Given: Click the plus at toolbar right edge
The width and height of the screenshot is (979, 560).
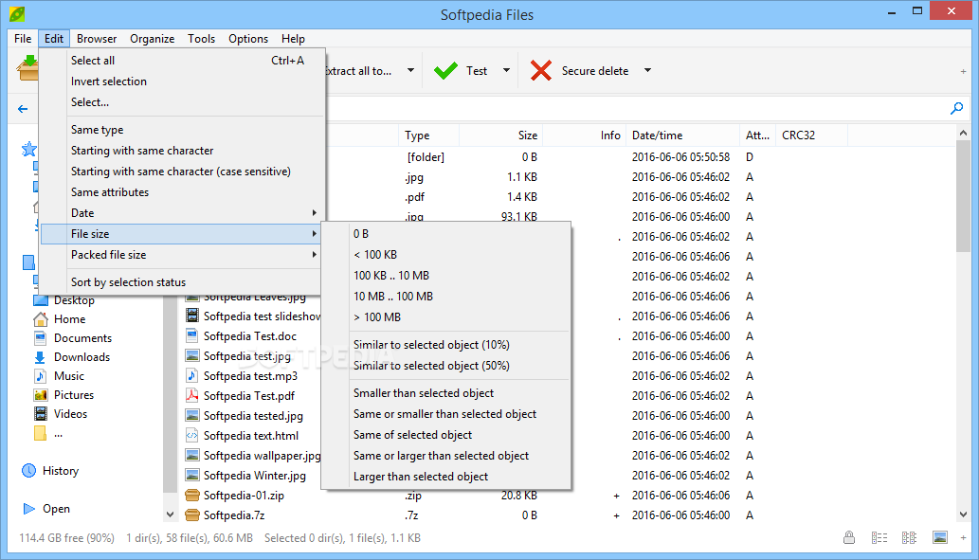Looking at the screenshot, I should tap(963, 72).
